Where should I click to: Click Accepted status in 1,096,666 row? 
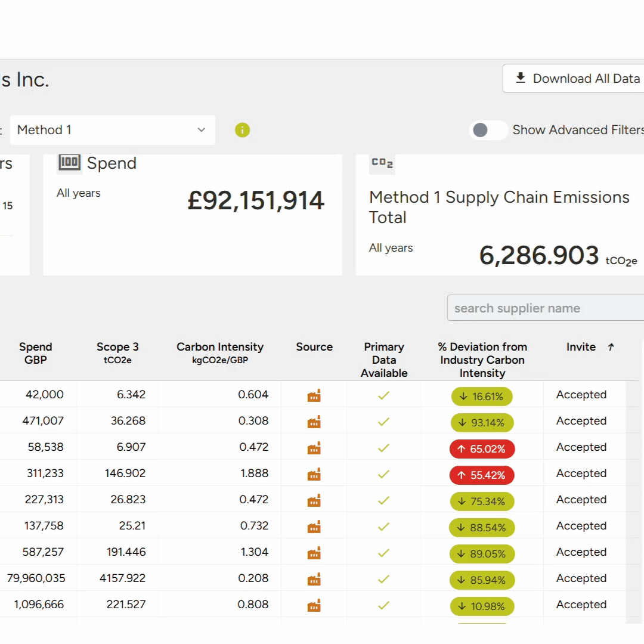point(581,605)
